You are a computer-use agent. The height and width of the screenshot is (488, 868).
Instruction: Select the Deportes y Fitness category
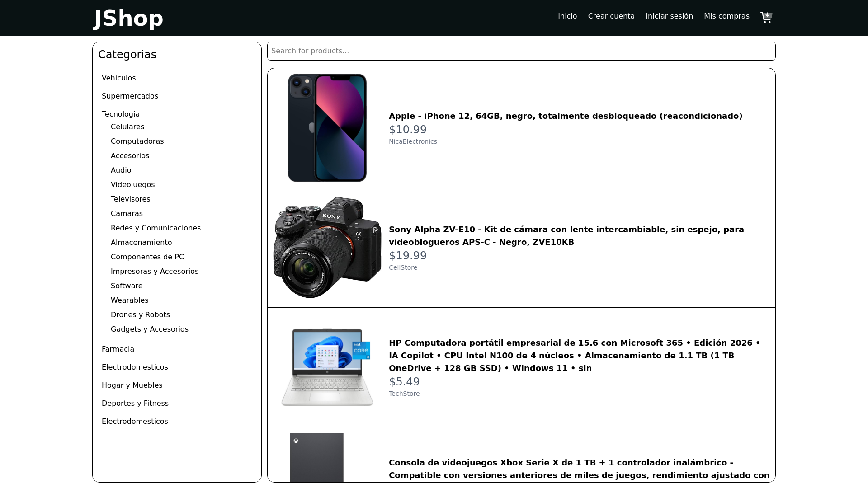click(135, 404)
